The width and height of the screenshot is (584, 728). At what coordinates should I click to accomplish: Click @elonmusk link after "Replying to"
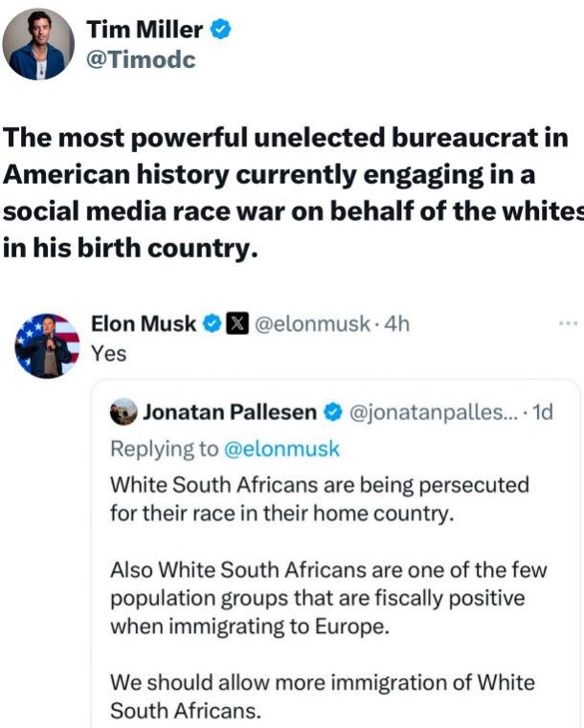[281, 449]
